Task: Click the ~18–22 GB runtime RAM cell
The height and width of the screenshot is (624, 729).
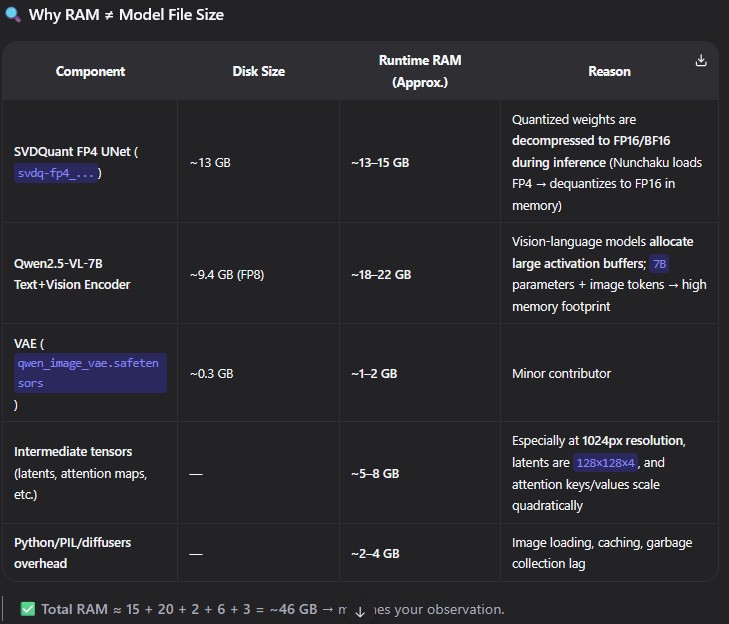Action: (x=380, y=274)
